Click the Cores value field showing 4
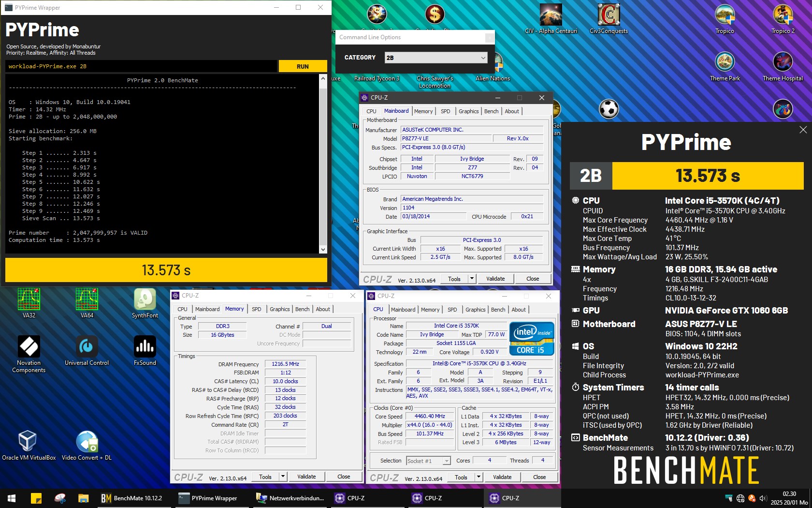 point(489,461)
